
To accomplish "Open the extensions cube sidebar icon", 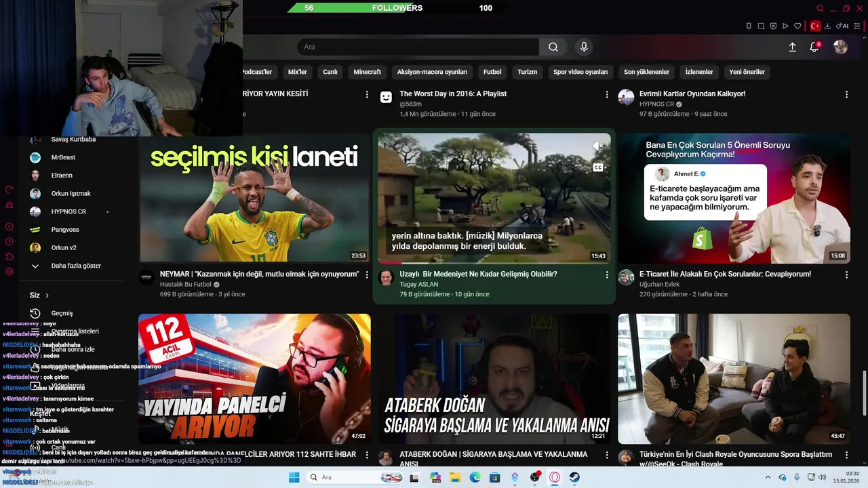I will (9, 256).
